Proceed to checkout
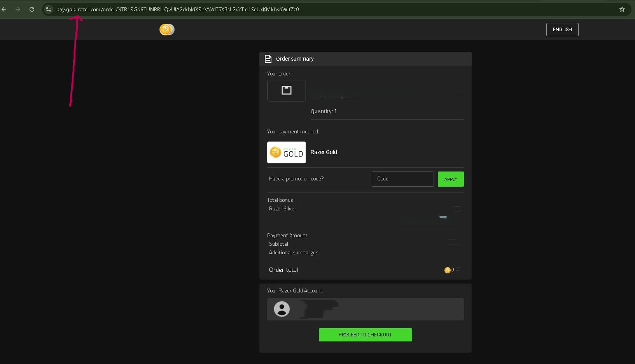Viewport: 635px width, 364px height. [x=366, y=335]
